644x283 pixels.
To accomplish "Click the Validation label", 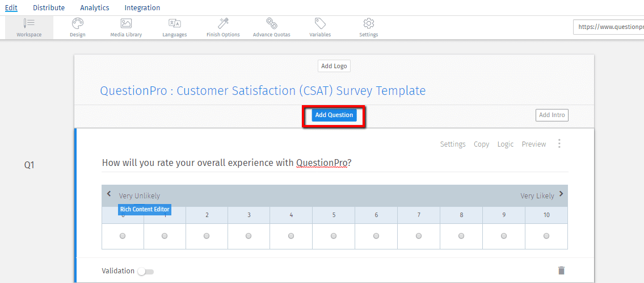I will coord(118,270).
